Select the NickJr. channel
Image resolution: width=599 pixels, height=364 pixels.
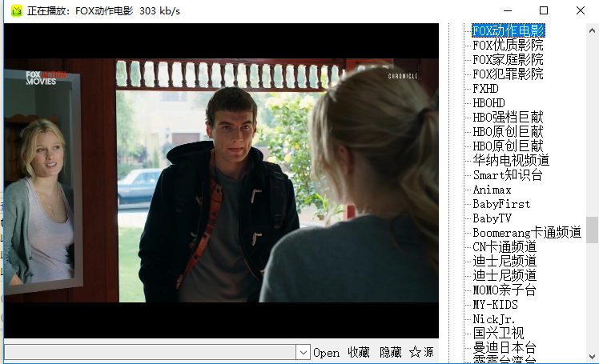coord(493,319)
